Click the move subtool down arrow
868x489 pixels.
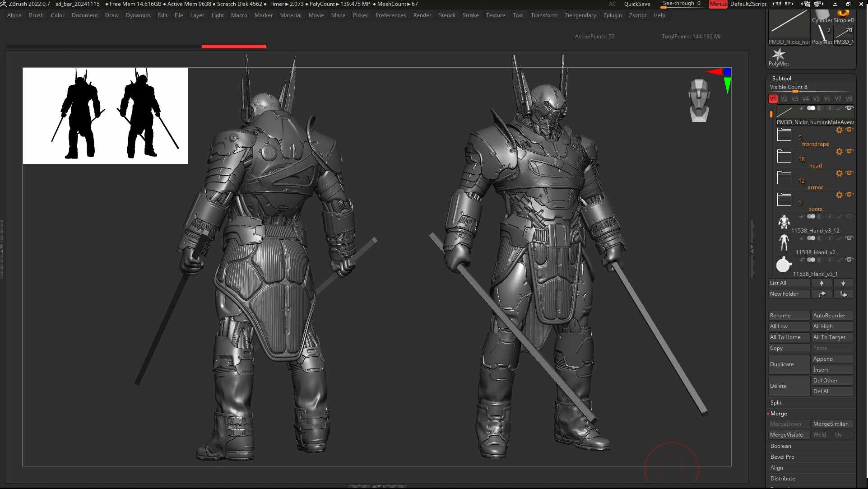tap(843, 283)
